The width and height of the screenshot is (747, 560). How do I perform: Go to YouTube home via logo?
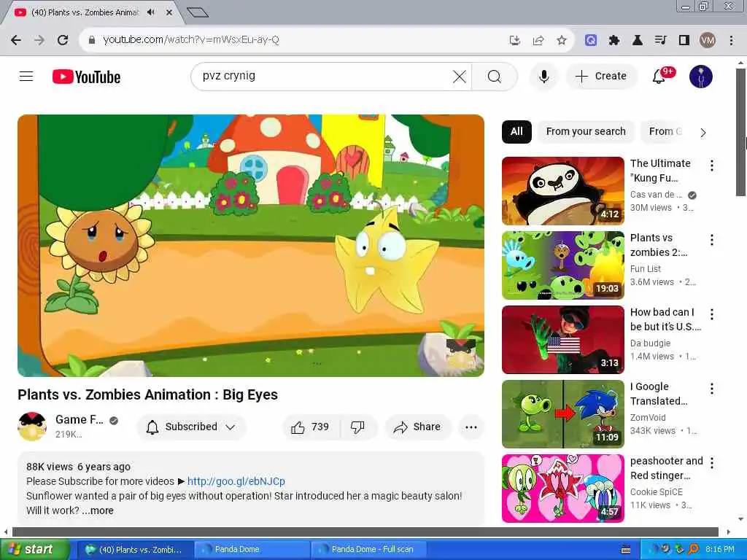point(86,77)
